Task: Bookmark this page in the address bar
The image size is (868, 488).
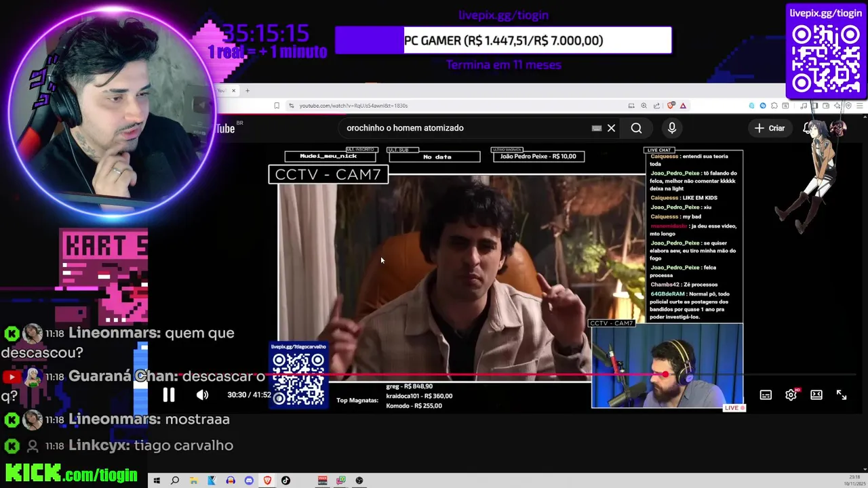Action: [x=277, y=105]
